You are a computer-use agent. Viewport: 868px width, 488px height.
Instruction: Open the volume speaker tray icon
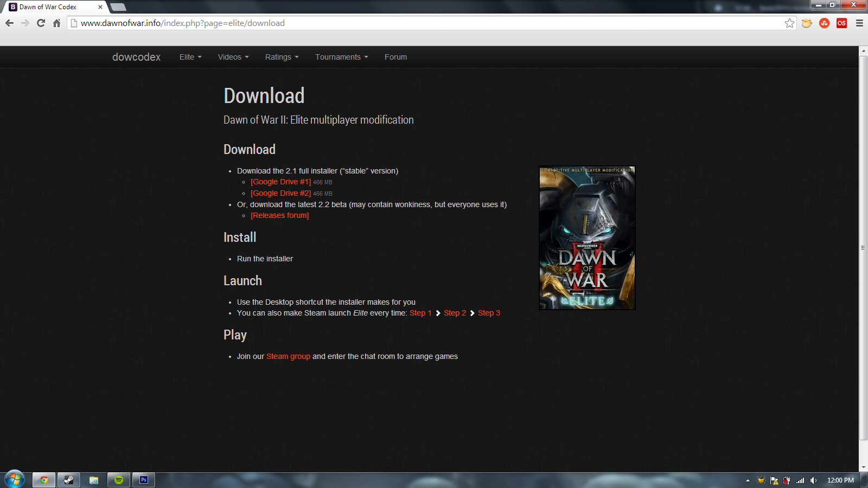tap(813, 480)
